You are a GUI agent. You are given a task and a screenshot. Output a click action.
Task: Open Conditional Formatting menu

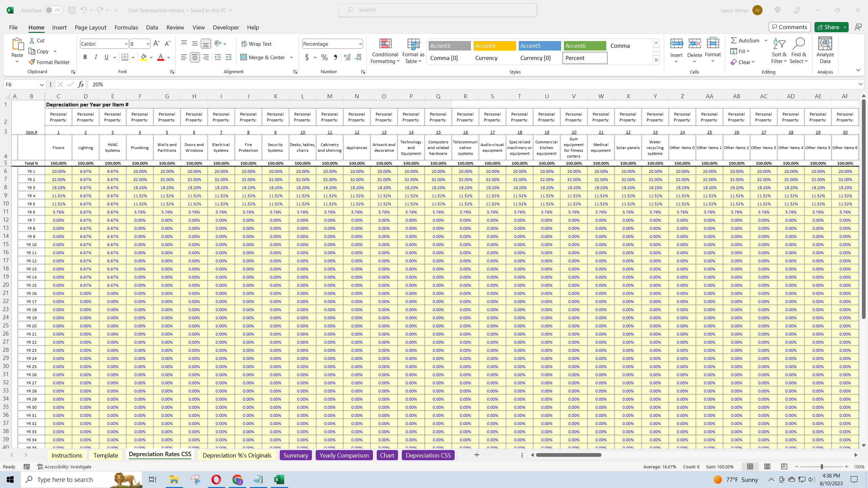(385, 51)
